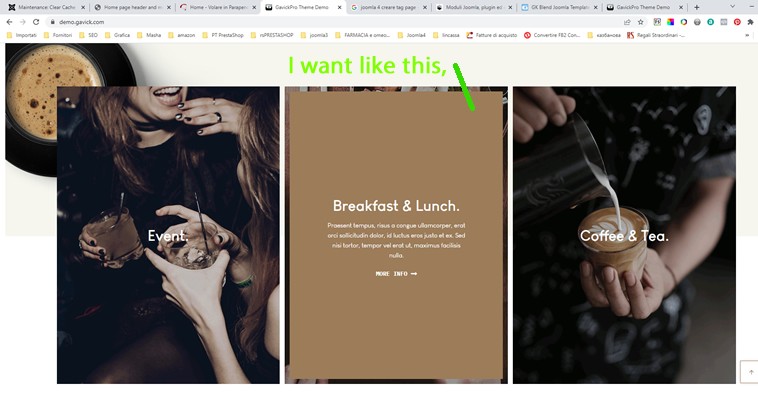The width and height of the screenshot is (758, 409).
Task: Switch to GK Blend Joomla Template tab
Action: coord(559,7)
